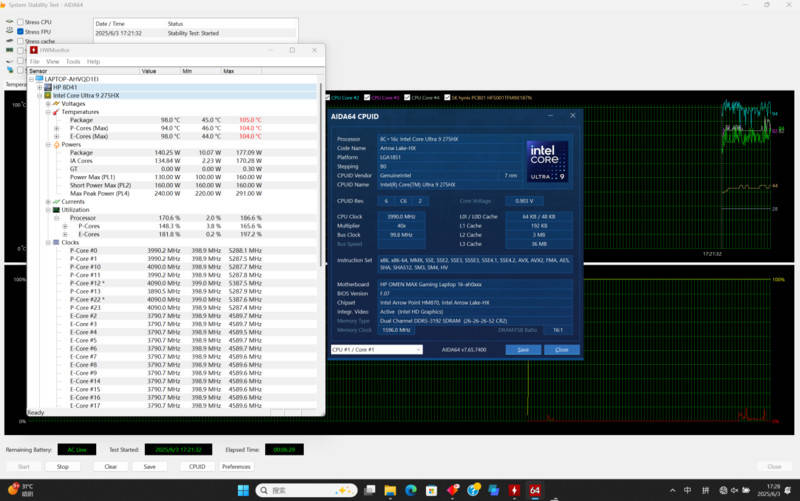Screen dimensions: 800x501
Task: Click the Temperatures thermometer icon in tree
Action: (53, 112)
